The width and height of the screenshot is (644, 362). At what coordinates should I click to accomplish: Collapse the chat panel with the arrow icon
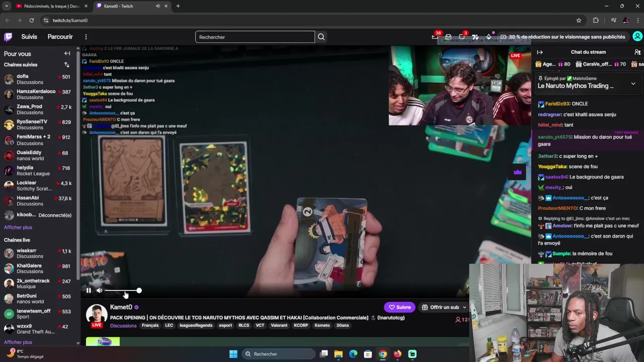[x=540, y=52]
